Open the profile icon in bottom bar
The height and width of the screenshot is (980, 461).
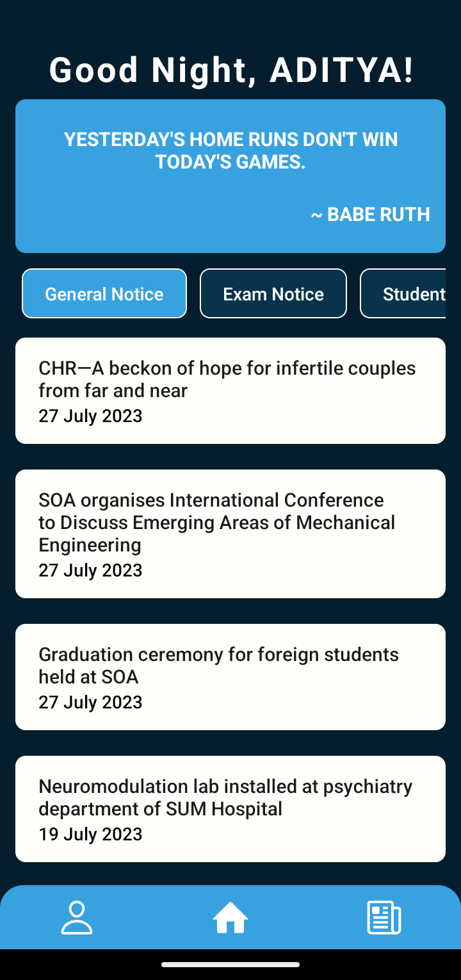coord(77,917)
